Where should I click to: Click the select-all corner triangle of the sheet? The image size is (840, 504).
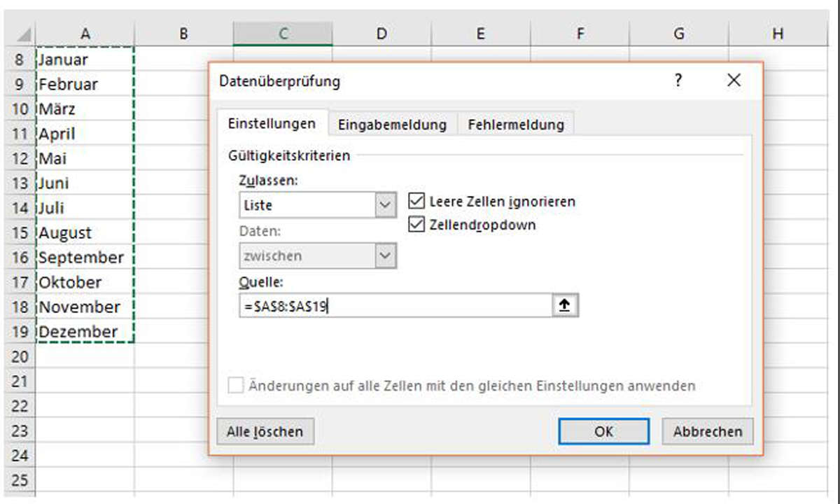(x=24, y=34)
